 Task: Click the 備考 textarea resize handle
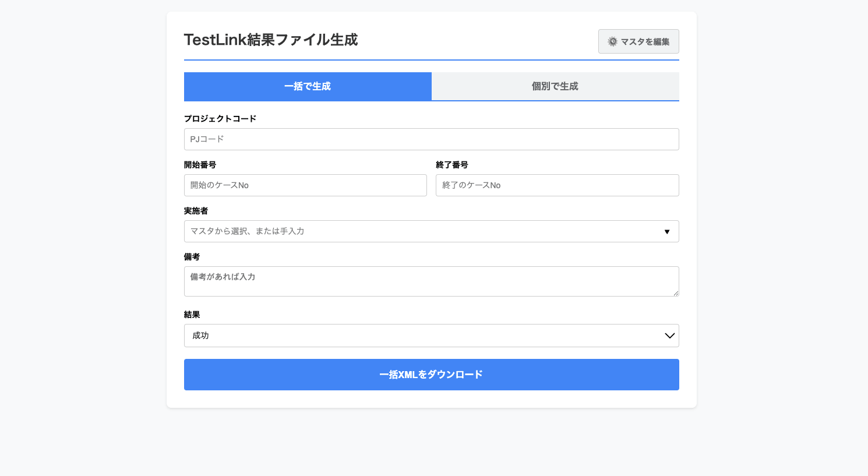[x=676, y=293]
